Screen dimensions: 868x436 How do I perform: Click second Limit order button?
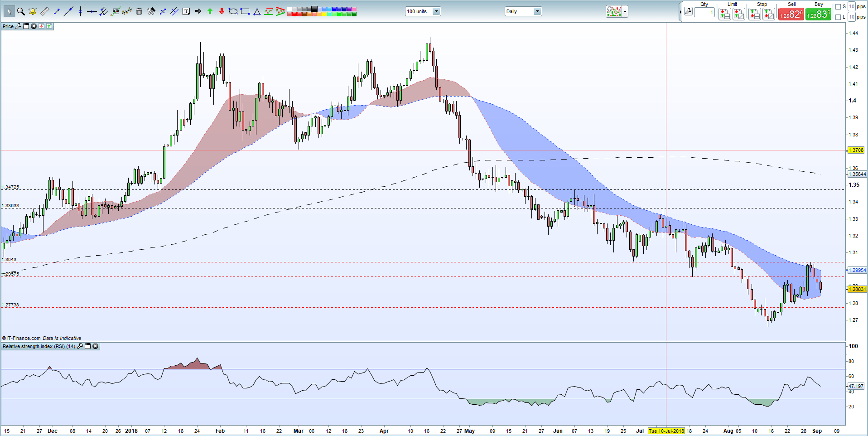(x=739, y=14)
